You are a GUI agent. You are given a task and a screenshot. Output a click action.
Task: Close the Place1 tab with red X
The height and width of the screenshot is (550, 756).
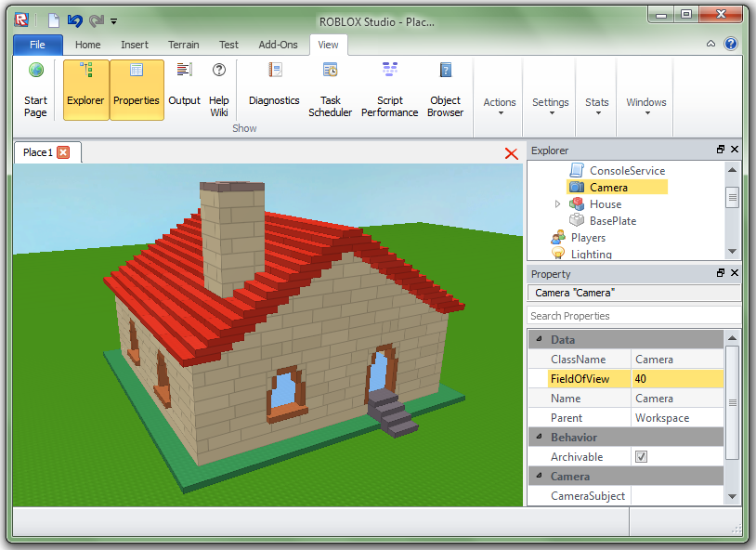[x=63, y=152]
